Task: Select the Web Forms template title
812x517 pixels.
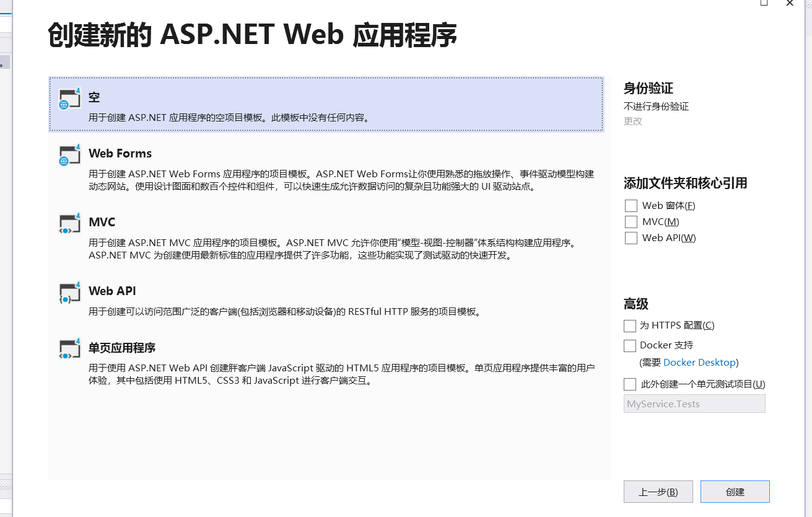Action: click(x=120, y=154)
